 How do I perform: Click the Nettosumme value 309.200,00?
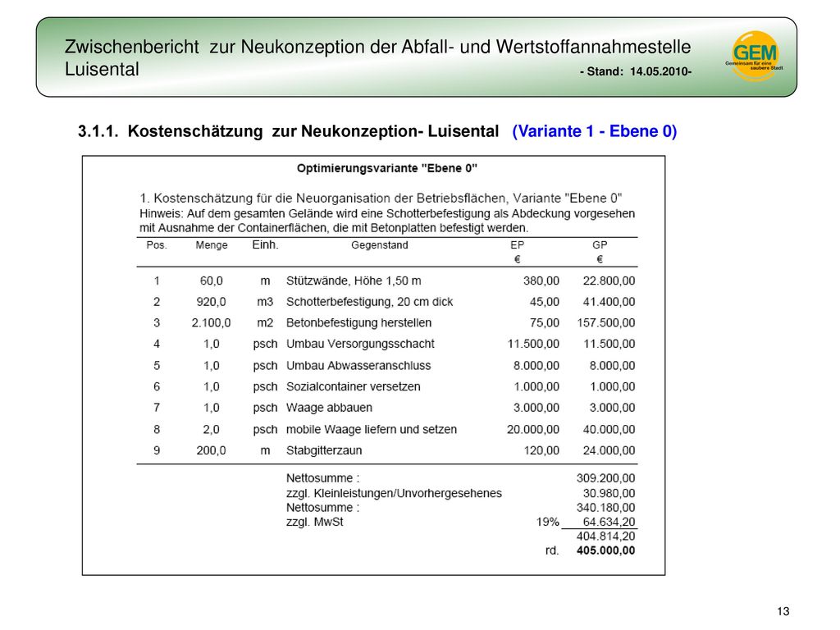click(606, 478)
